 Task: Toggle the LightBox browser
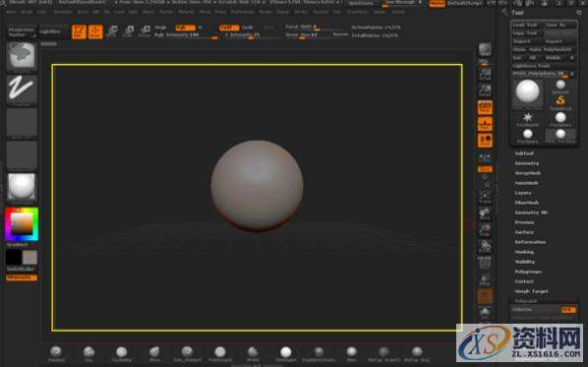(x=50, y=31)
